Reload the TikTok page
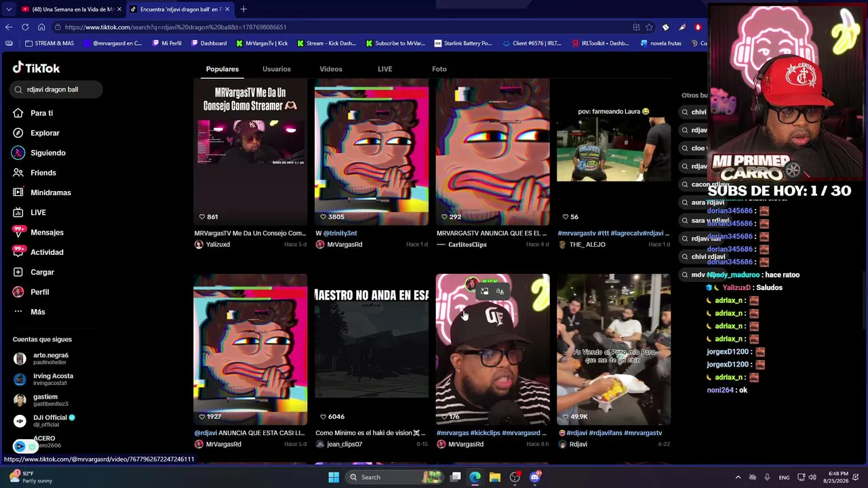Screen dimensions: 868x488 (x=25, y=27)
